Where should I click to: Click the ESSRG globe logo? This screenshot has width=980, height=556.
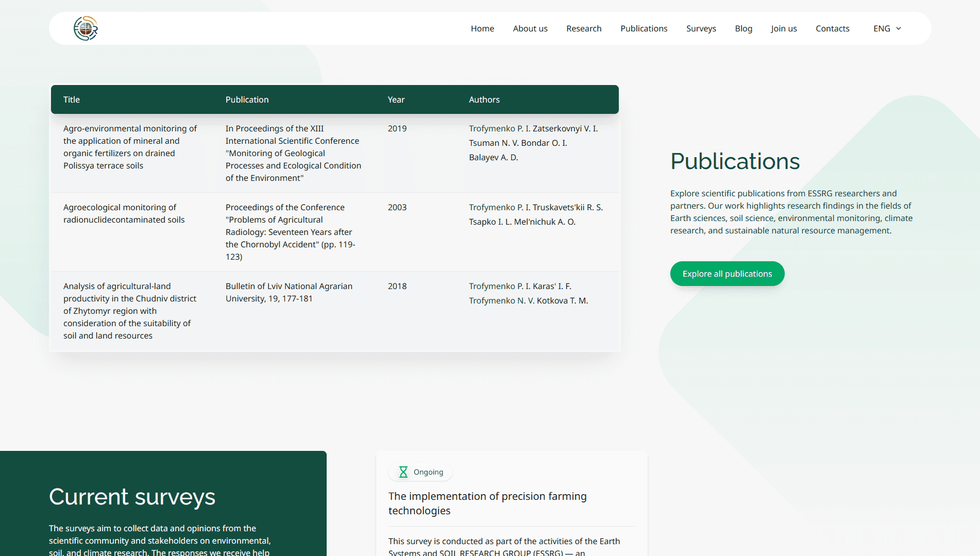click(86, 28)
